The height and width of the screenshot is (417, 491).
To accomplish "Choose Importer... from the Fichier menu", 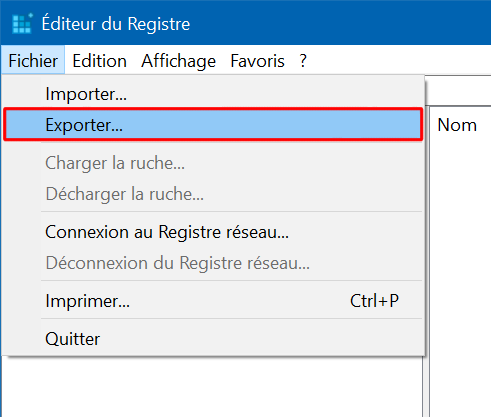I will click(213, 94).
